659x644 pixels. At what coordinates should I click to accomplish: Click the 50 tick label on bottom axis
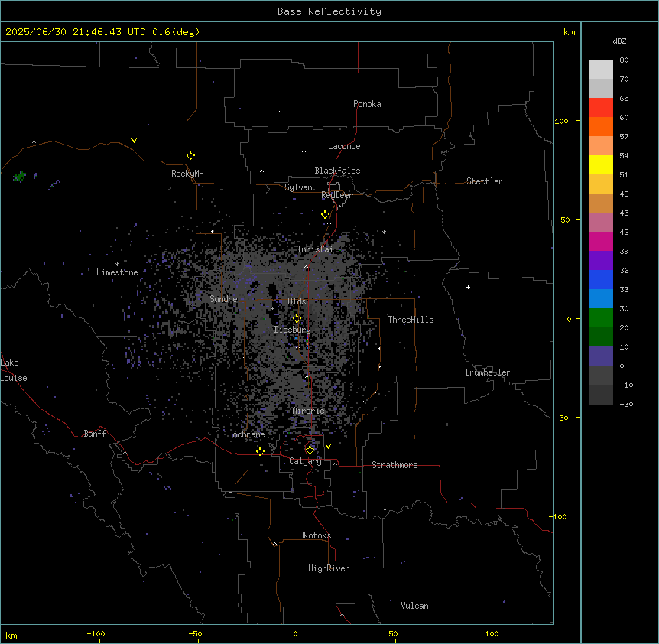click(393, 633)
